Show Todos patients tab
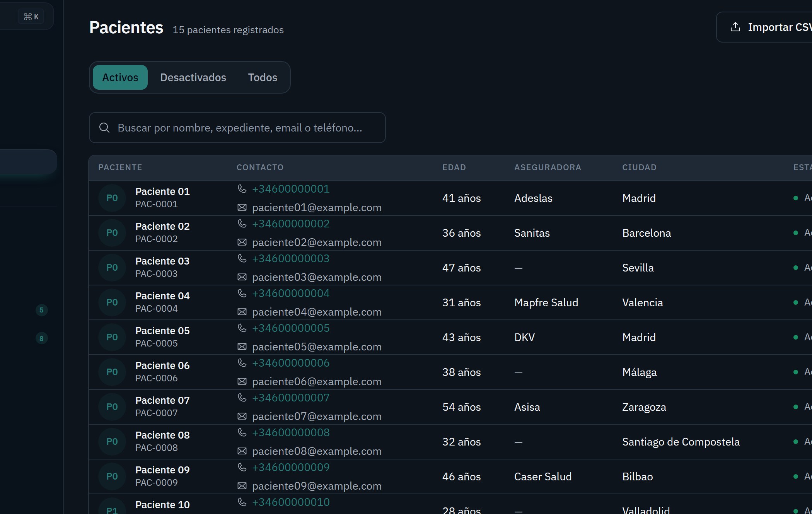 263,77
